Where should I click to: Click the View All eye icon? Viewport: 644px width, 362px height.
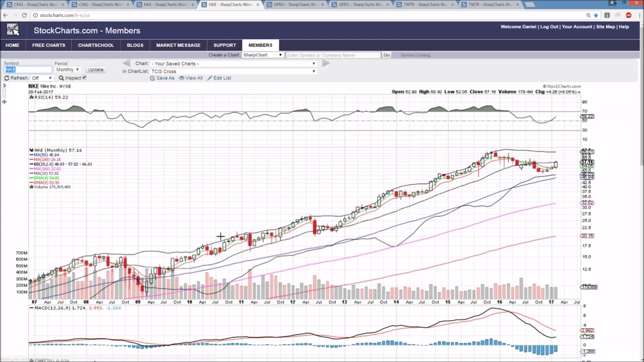182,78
